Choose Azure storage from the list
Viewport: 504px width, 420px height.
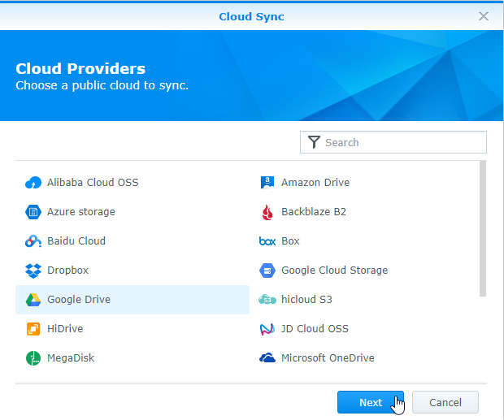pyautogui.click(x=133, y=212)
